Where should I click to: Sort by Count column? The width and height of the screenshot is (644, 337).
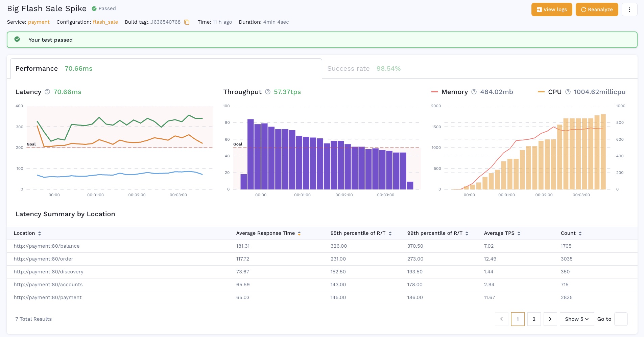point(580,233)
